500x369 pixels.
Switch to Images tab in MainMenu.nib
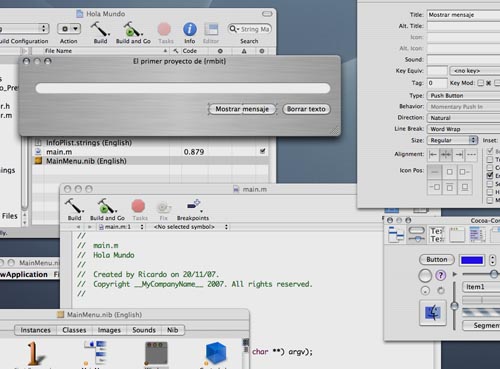109,330
